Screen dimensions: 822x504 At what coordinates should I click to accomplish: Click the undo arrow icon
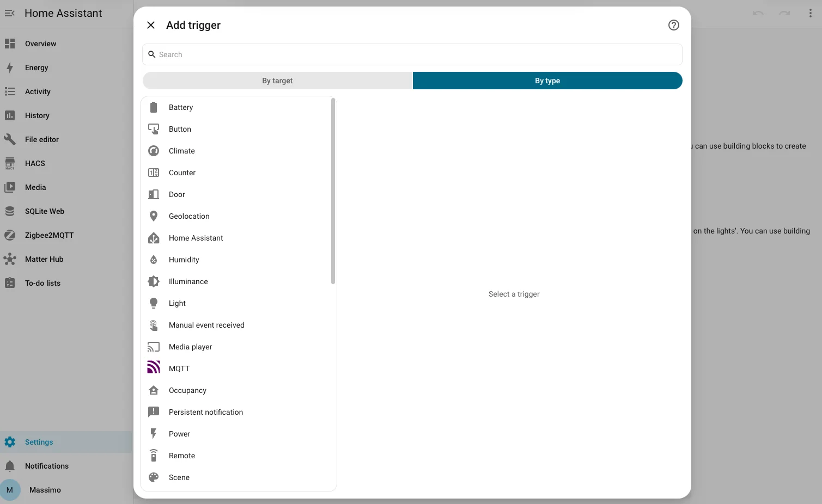(x=758, y=13)
